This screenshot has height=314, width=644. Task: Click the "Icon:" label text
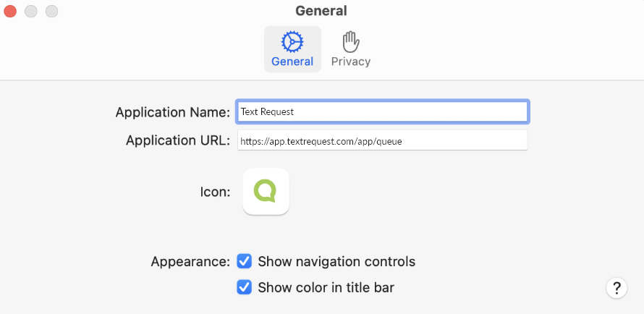(215, 192)
